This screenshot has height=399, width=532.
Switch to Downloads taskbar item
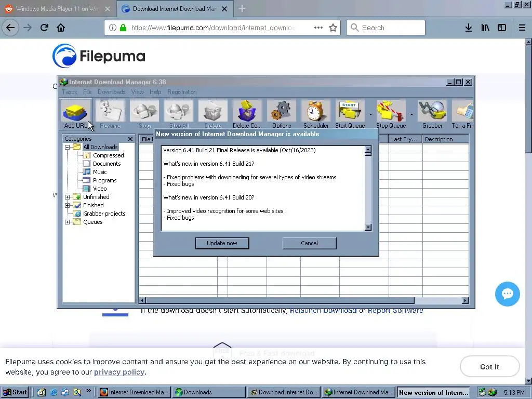pyautogui.click(x=208, y=392)
